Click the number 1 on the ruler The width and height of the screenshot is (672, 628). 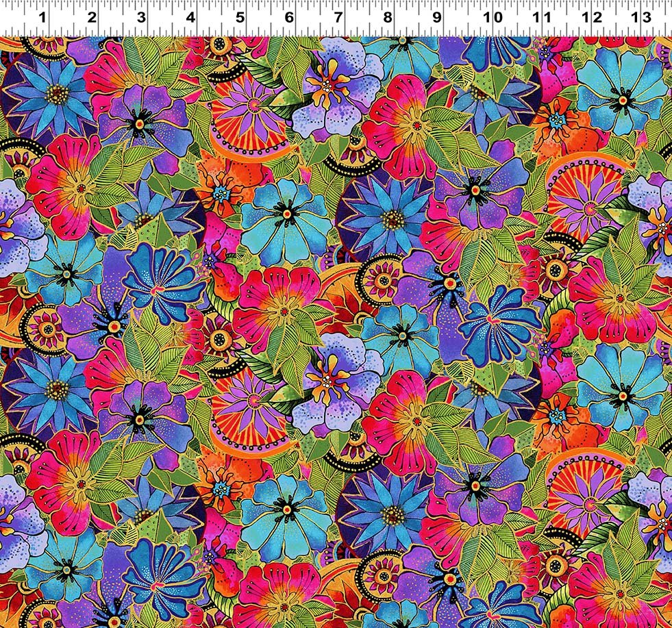pyautogui.click(x=42, y=18)
